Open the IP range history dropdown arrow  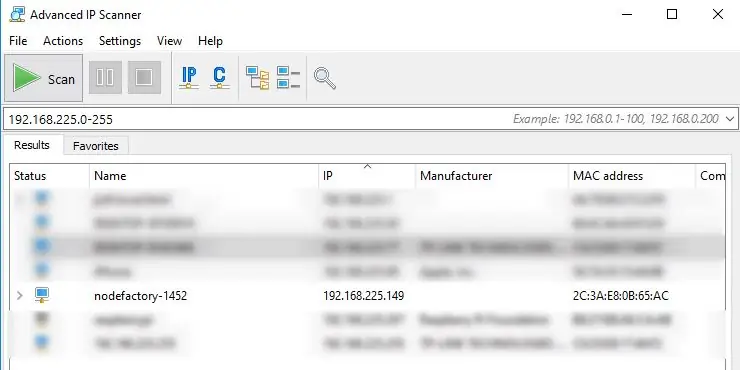[730, 119]
